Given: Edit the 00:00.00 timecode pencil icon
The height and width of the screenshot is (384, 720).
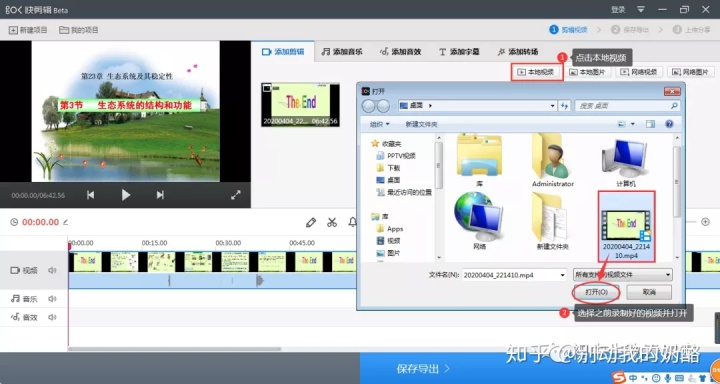Looking at the screenshot, I should 66,222.
